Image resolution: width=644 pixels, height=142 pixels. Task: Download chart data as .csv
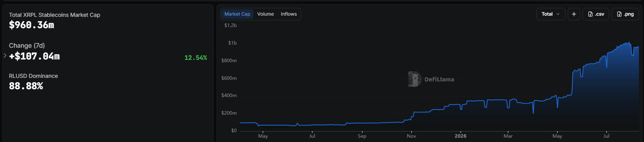pyautogui.click(x=596, y=14)
